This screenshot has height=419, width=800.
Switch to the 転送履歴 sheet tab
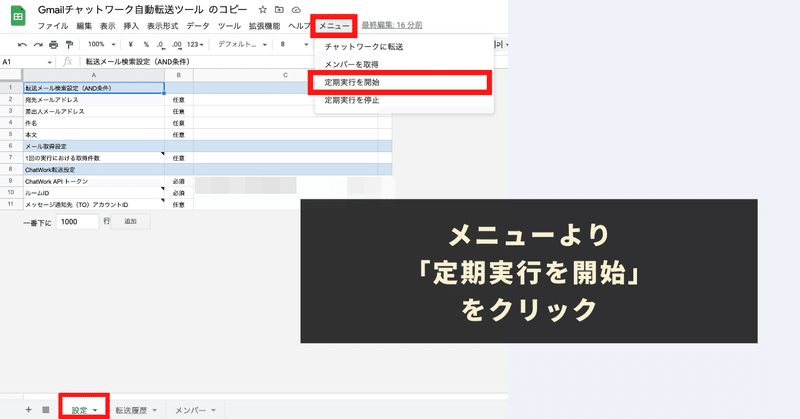click(x=131, y=410)
